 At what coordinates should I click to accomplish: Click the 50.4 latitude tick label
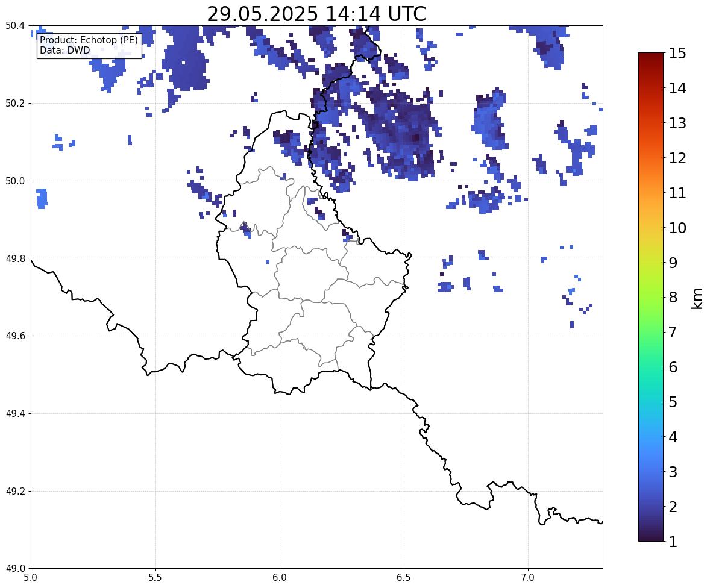(14, 26)
